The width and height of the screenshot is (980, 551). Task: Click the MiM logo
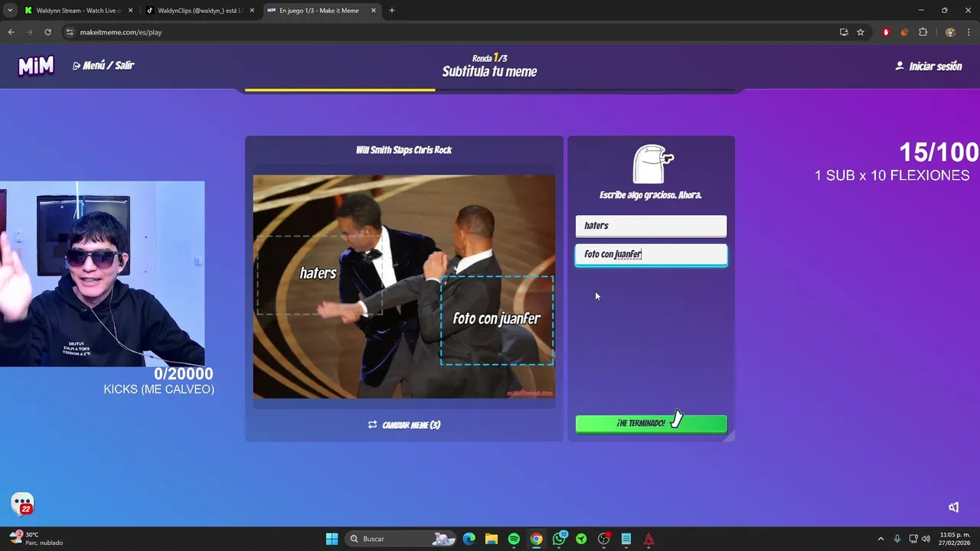click(36, 66)
